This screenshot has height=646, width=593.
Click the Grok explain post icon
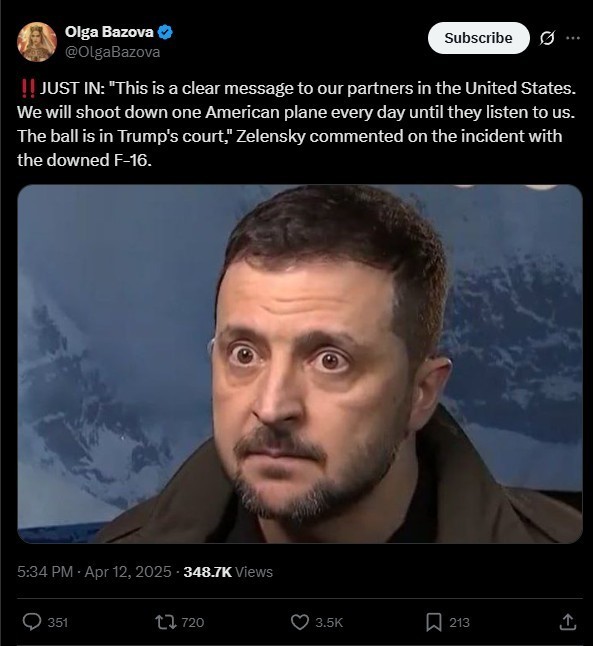click(x=547, y=38)
